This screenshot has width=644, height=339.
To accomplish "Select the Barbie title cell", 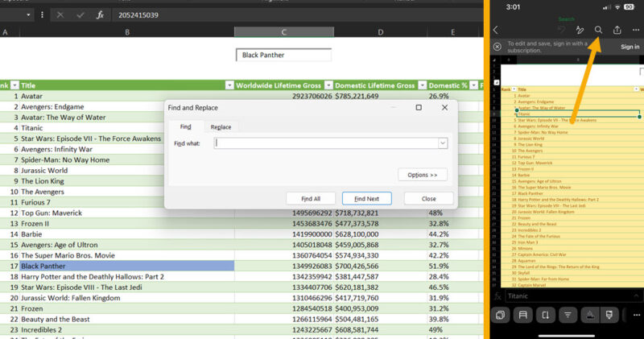I will point(127,234).
